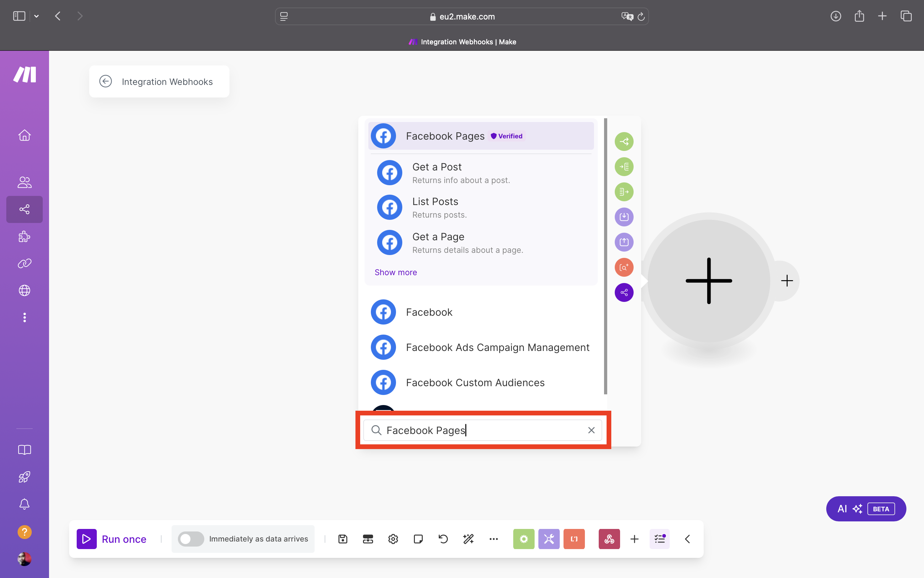This screenshot has height=578, width=924.
Task: Open What's new rocket icon
Action: tap(25, 477)
